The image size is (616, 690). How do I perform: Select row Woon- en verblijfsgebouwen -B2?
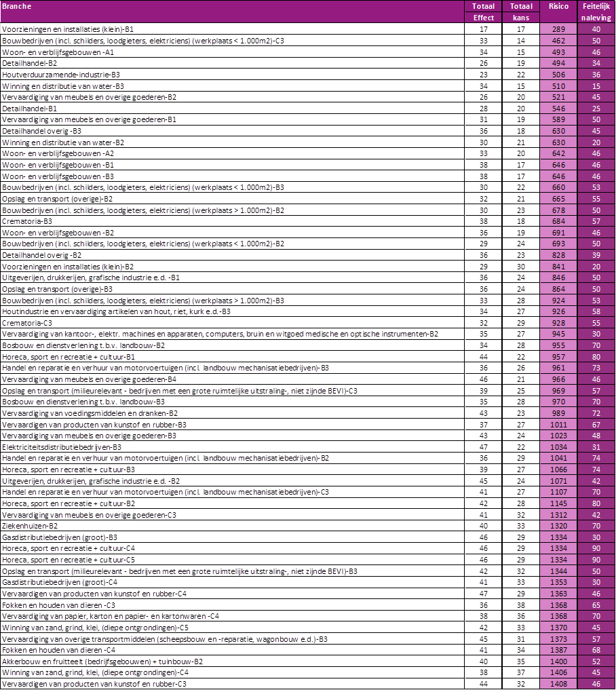coord(307,232)
